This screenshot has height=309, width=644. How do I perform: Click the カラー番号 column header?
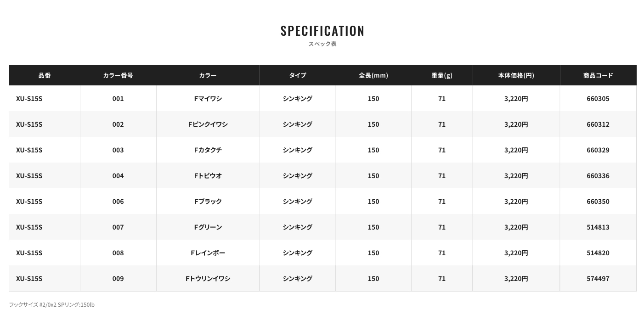coord(118,75)
